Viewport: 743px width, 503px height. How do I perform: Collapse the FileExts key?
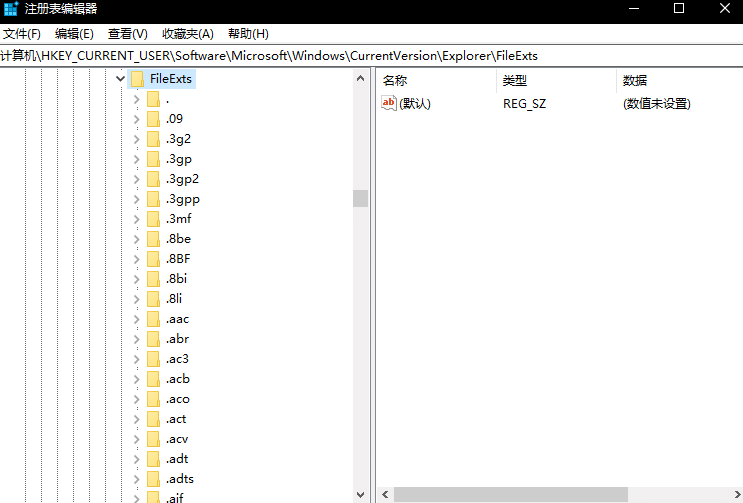pos(120,79)
